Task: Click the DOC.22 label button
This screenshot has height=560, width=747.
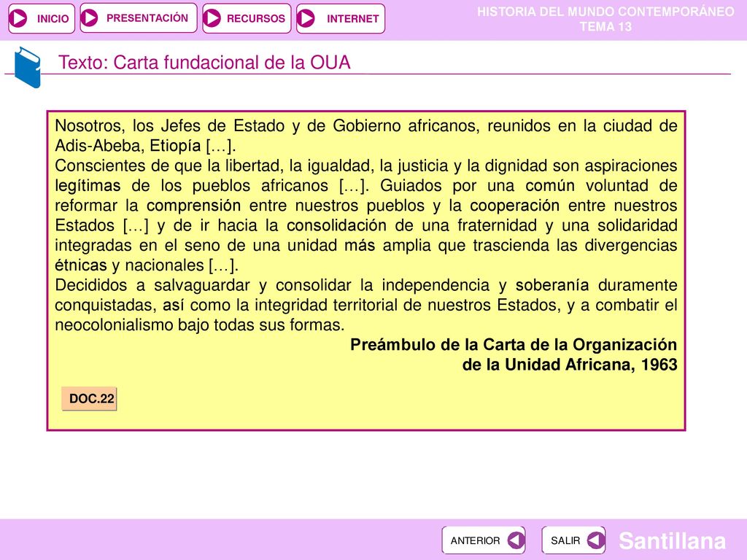Action: pos(89,399)
